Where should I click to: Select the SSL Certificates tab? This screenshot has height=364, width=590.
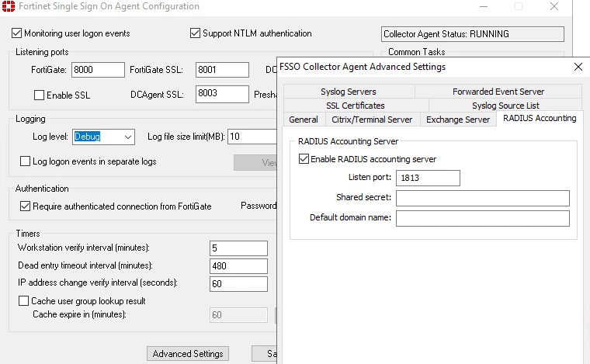(356, 106)
